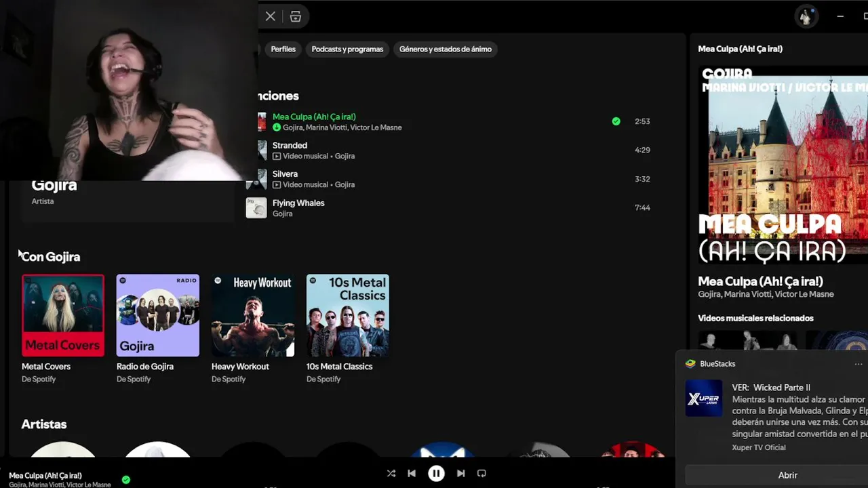Image resolution: width=868 pixels, height=488 pixels.
Task: Click the Flying Whales album thumbnail
Action: coord(256,207)
